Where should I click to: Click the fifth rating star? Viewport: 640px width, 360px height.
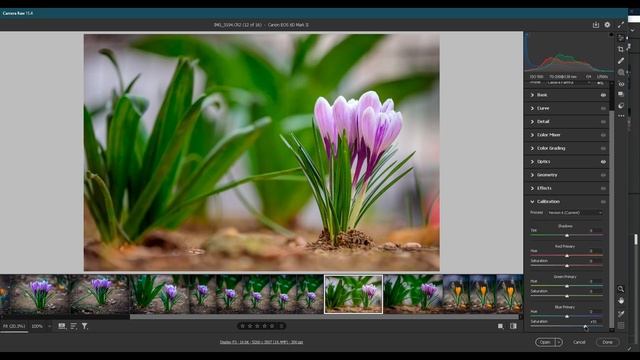click(x=272, y=326)
